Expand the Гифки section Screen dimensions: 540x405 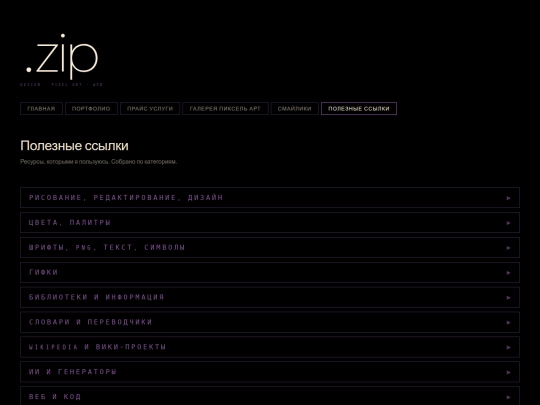270,272
